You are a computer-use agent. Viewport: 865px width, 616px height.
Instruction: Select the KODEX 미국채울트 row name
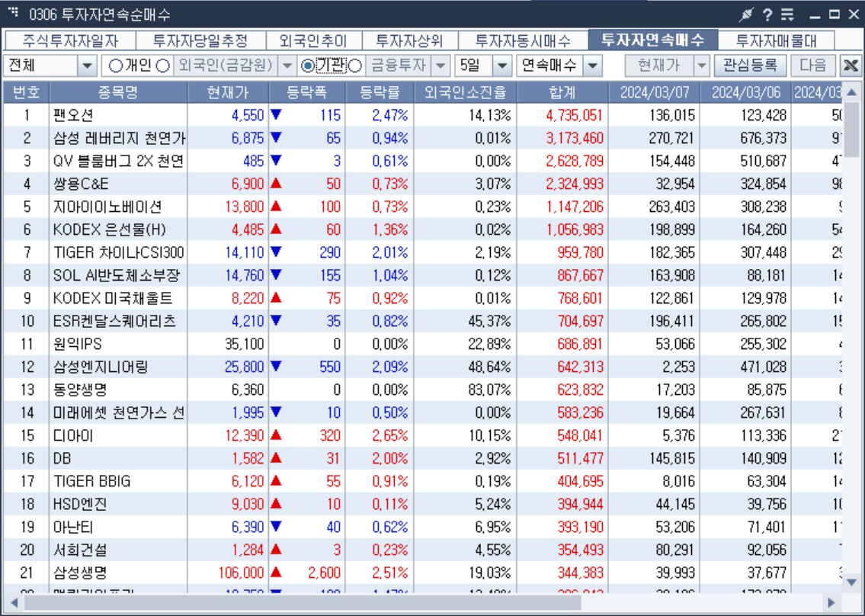point(113,298)
